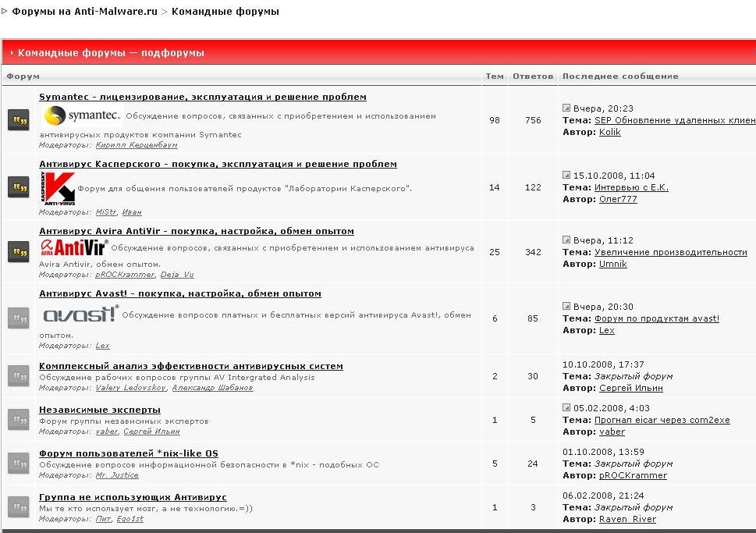This screenshot has height=533, width=756.
Task: Open moderator Deja_Vu profile
Action: pos(177,275)
